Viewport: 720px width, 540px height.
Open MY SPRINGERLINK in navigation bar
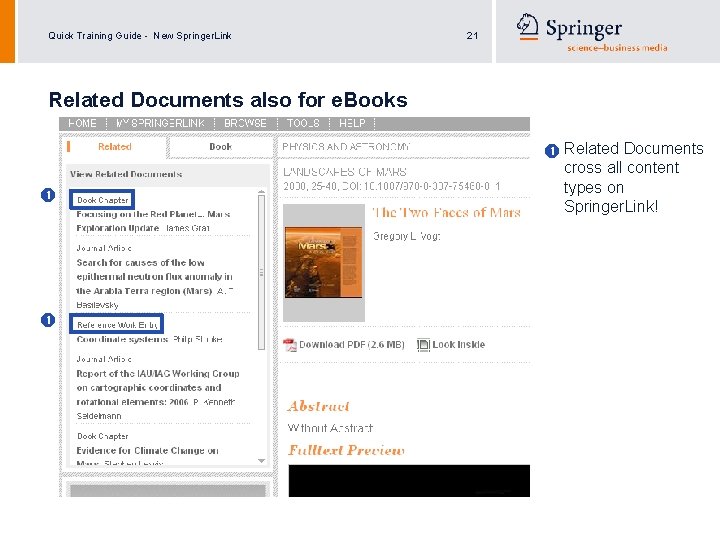160,123
